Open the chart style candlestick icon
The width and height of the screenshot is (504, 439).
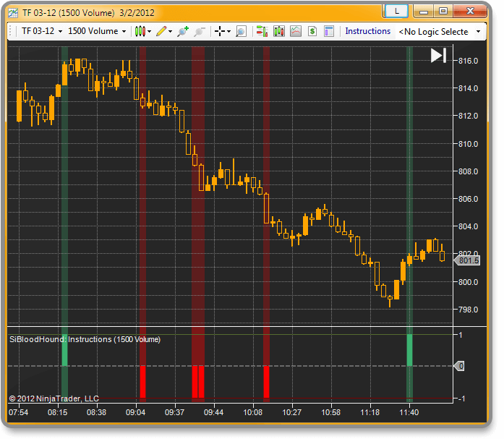click(x=140, y=31)
